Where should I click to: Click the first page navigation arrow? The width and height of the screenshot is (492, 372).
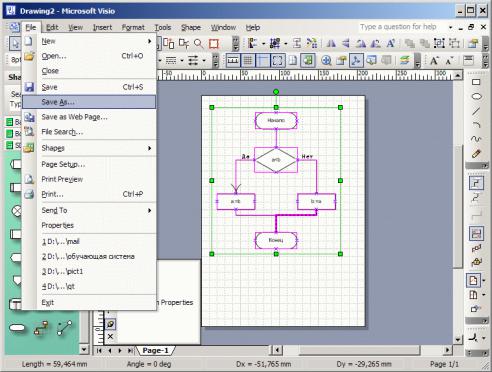99,351
